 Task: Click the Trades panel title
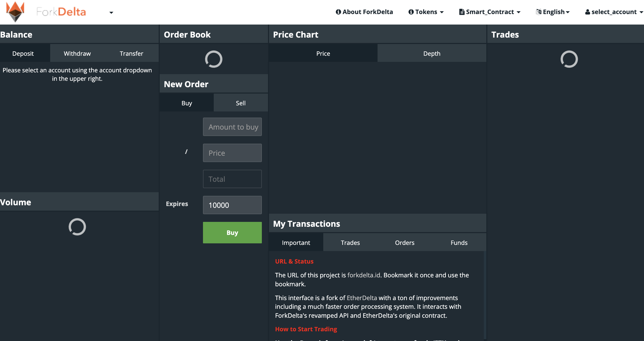[505, 35]
